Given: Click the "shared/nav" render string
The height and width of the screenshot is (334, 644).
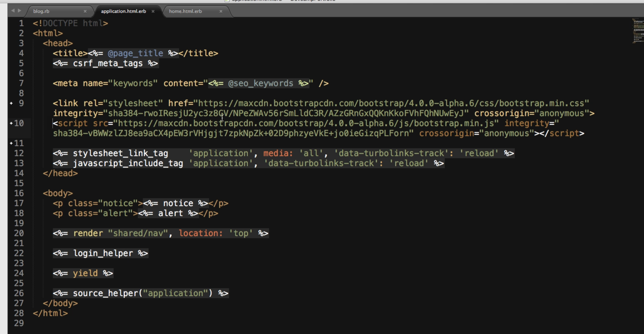Looking at the screenshot, I should tap(138, 233).
